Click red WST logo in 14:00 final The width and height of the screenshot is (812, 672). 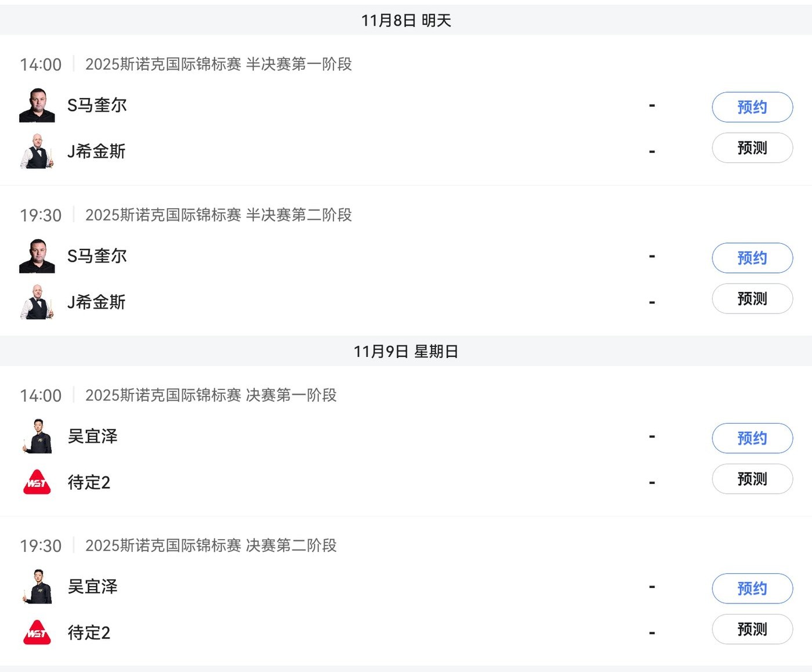click(x=37, y=482)
